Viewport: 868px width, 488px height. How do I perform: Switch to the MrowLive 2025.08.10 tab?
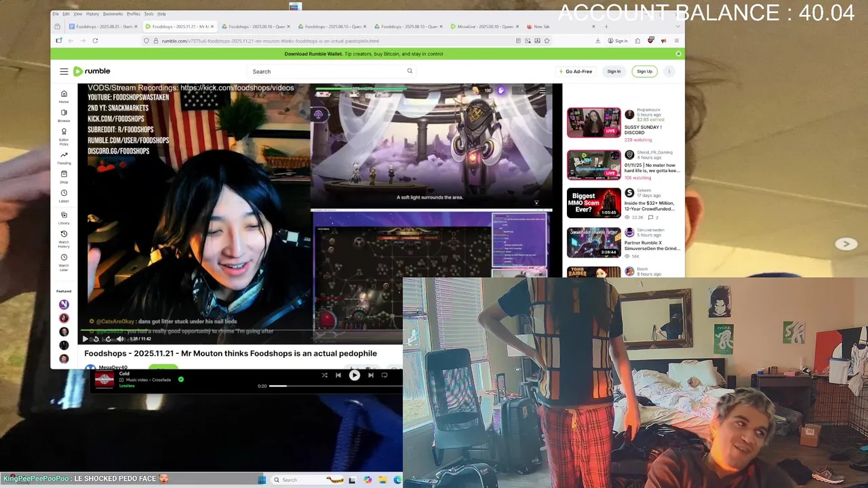485,26
